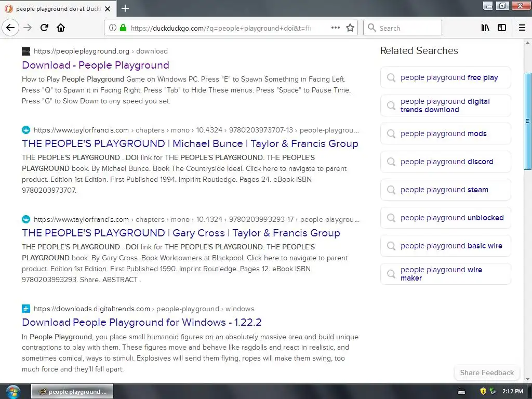
Task: Click magnifier icon beside 'people playground free play'
Action: (x=391, y=78)
